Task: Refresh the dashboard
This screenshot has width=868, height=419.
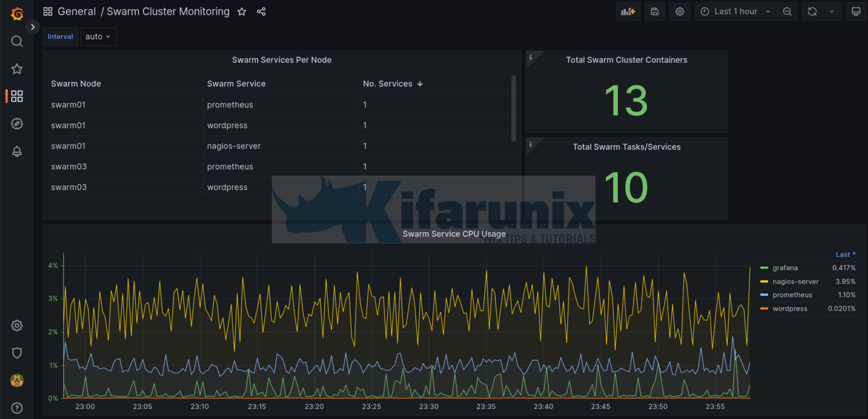Action: pos(812,11)
